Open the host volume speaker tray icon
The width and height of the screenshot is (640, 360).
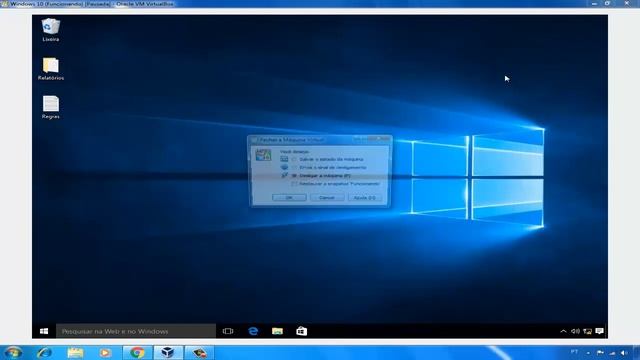coord(624,353)
